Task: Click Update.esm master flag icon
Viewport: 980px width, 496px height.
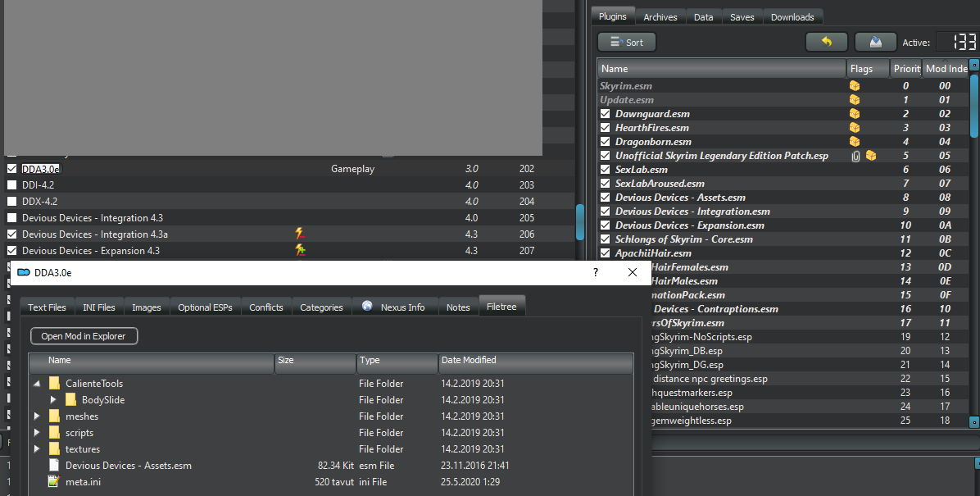Action: pos(855,99)
